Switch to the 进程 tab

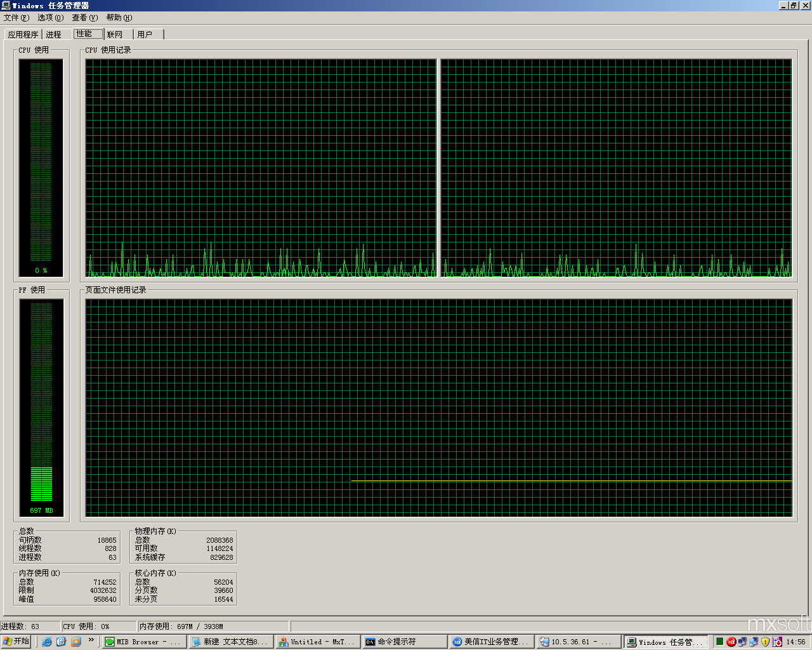point(54,35)
